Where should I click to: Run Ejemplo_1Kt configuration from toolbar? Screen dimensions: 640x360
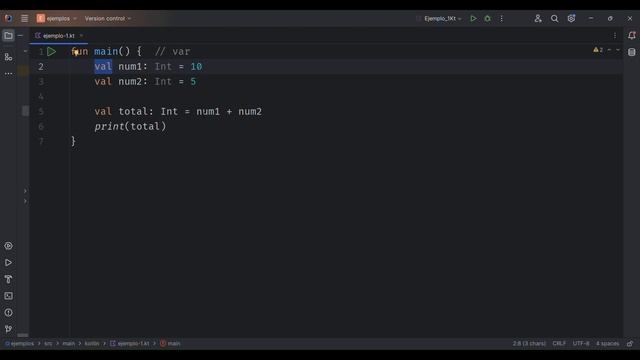pos(473,18)
